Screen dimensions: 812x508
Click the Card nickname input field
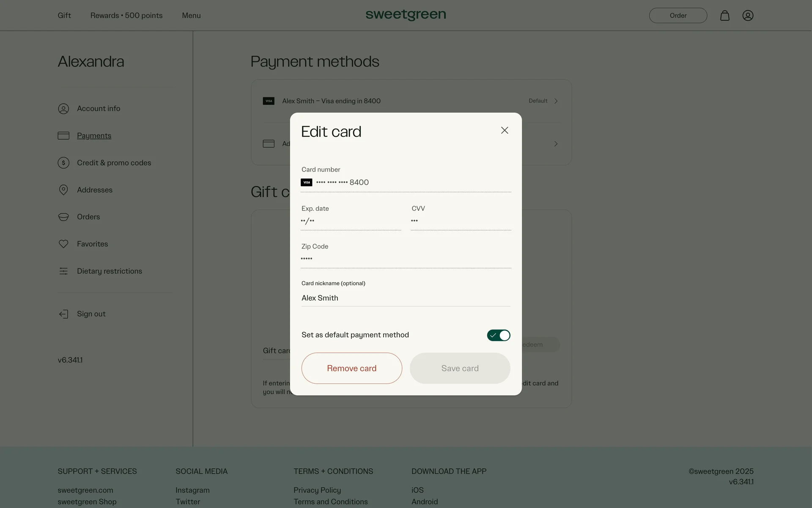[x=406, y=298]
